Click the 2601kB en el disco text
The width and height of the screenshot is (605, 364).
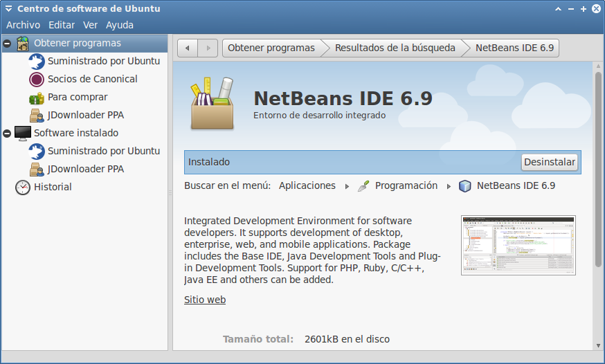[x=347, y=339]
